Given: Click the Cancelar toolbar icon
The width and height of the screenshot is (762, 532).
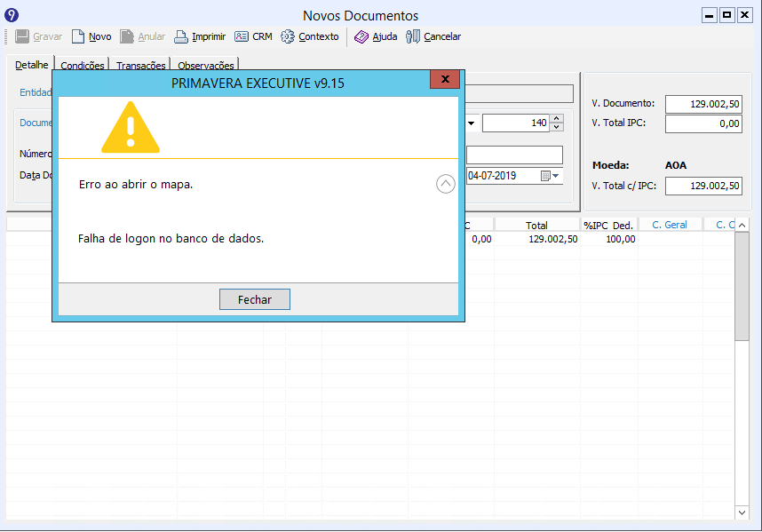Looking at the screenshot, I should (413, 37).
